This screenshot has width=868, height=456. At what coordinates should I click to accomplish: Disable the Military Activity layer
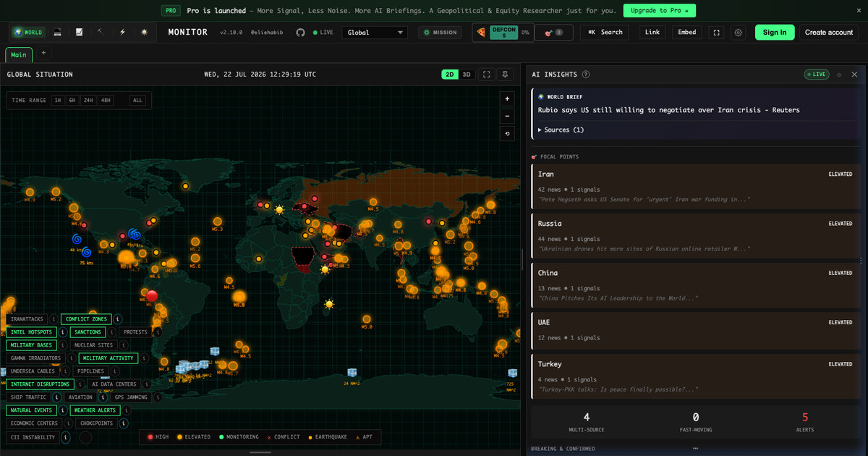108,358
